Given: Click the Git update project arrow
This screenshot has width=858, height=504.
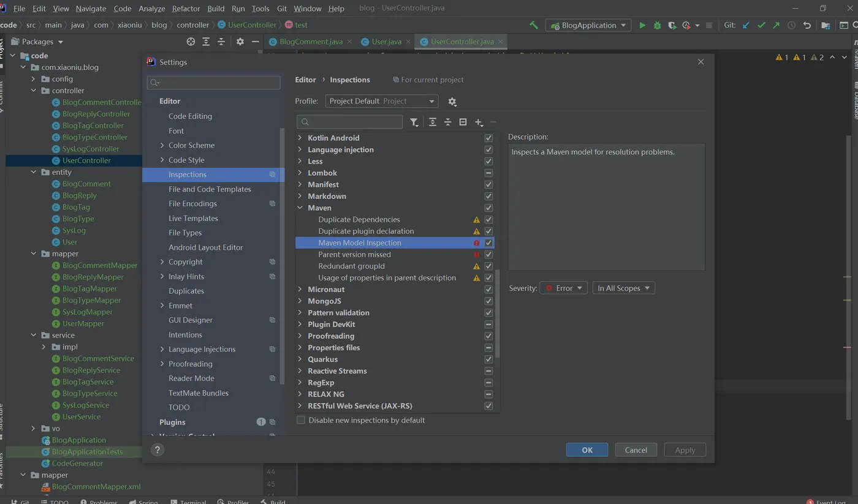Looking at the screenshot, I should pos(746,25).
